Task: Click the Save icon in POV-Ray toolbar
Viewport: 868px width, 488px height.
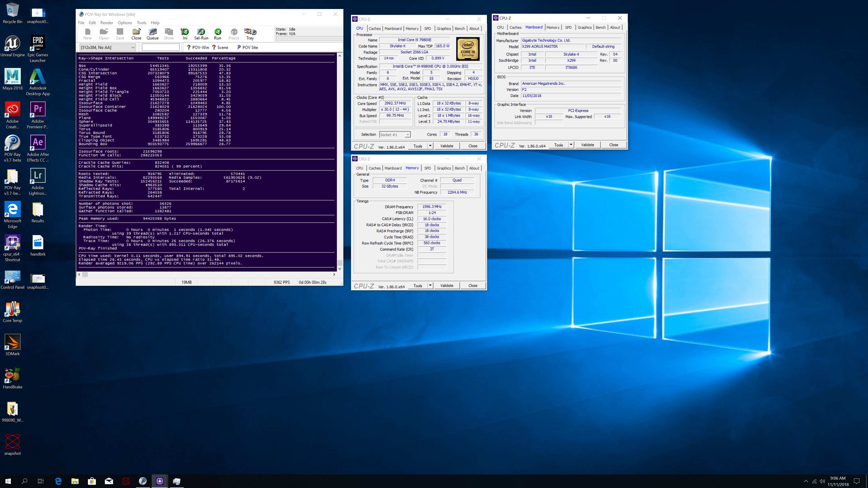Action: [120, 34]
